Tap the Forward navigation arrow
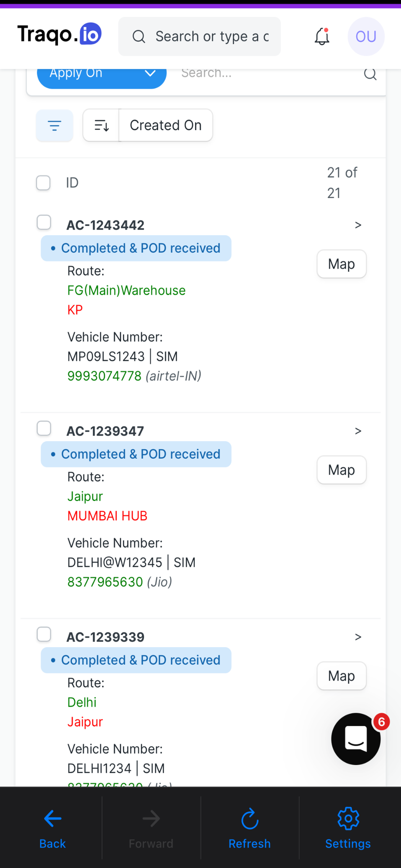 pos(151,828)
